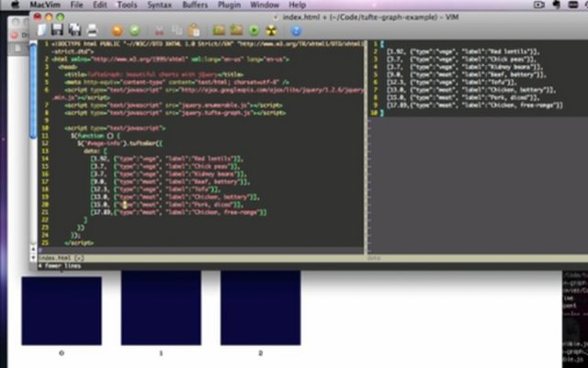Click the chart bar labeled 0 in browser
Image resolution: width=588 pixels, height=368 pixels.
point(61,311)
